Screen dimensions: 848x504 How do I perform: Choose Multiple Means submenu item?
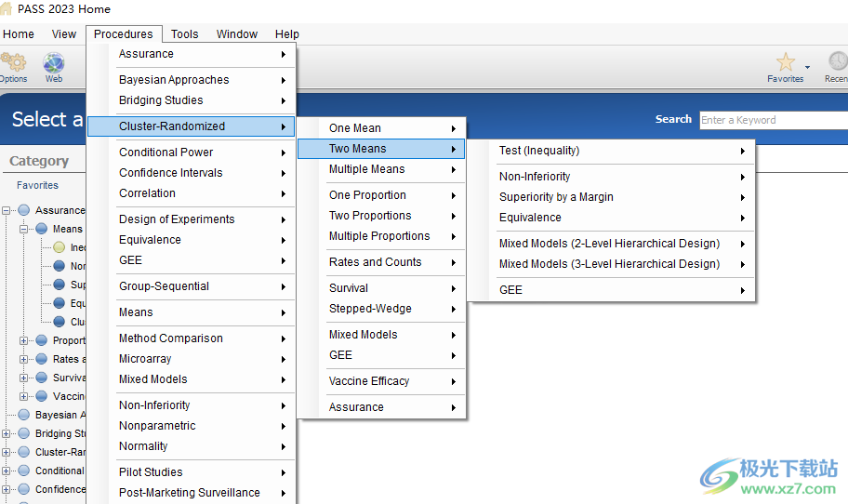pyautogui.click(x=381, y=170)
